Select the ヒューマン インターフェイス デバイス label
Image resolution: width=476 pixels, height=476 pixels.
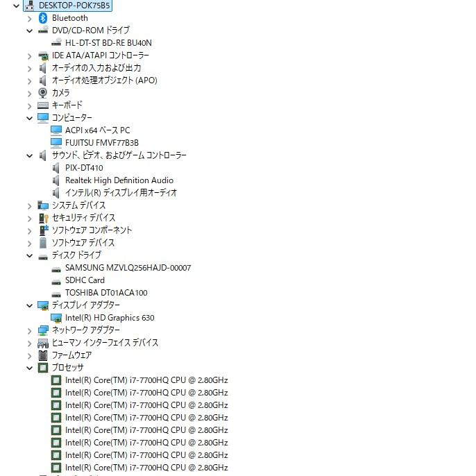coord(105,343)
